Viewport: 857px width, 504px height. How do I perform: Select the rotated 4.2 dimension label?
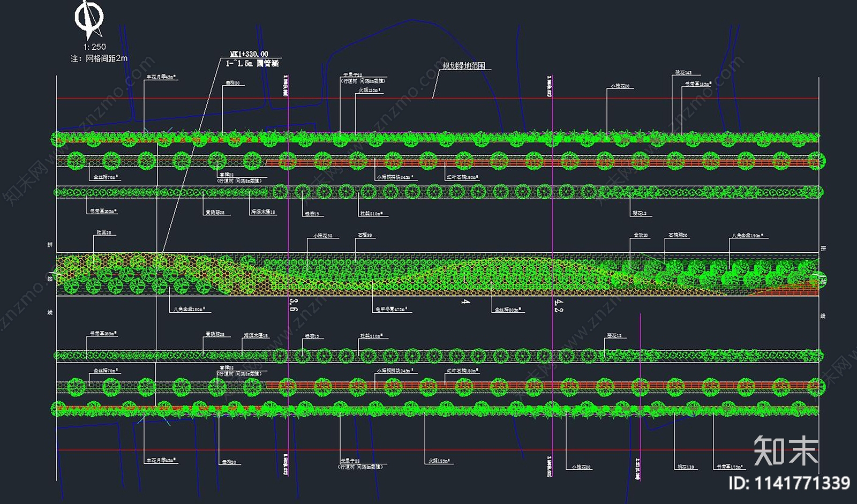[x=558, y=306]
